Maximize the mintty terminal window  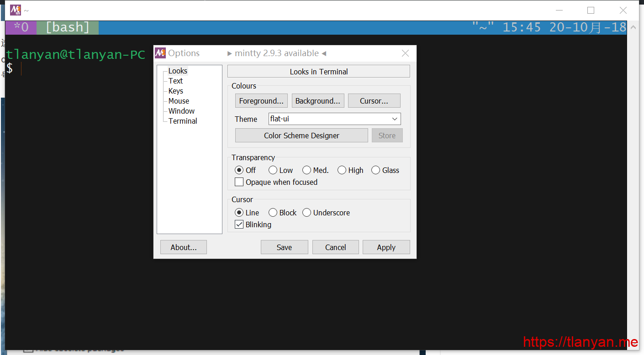591,10
